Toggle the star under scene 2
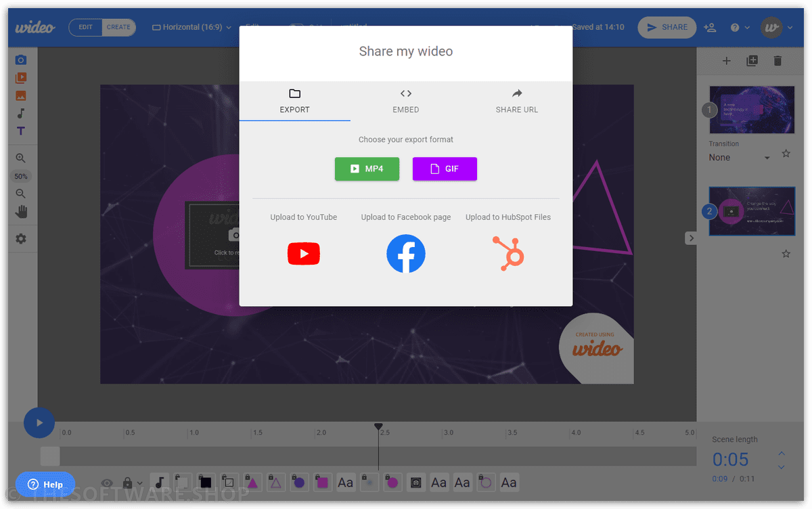Viewport: 812px width, 509px height. pos(786,254)
